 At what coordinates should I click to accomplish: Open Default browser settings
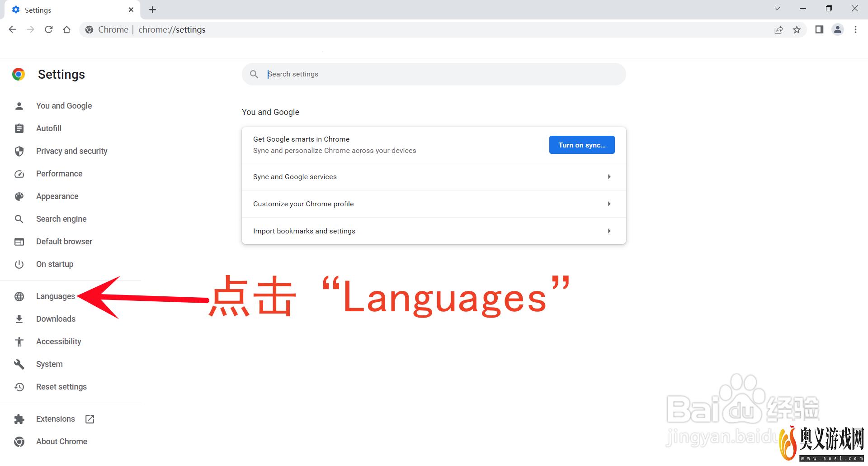point(64,242)
